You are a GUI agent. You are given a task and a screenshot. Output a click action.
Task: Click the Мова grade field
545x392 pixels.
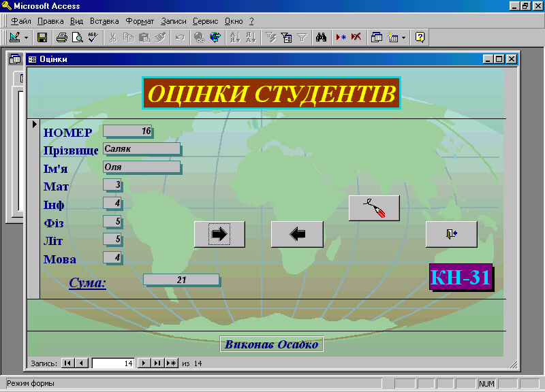point(112,258)
